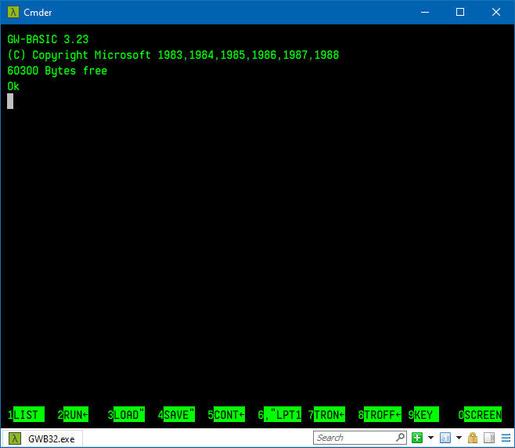Click the Cmder title text
515x448 pixels.
tap(38, 13)
